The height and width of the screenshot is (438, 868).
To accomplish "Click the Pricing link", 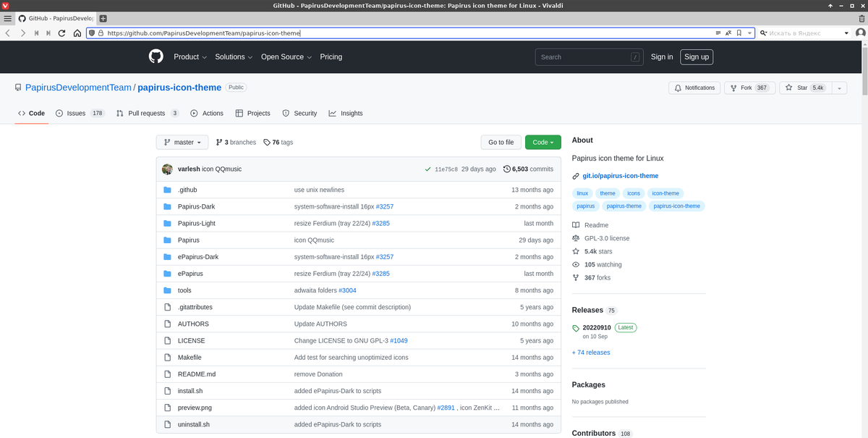I will [x=331, y=56].
